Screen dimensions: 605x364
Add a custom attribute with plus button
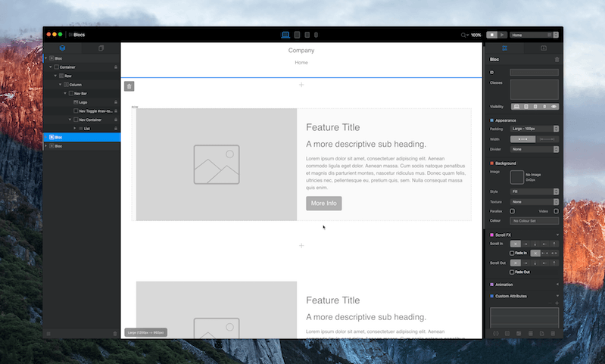pyautogui.click(x=557, y=303)
